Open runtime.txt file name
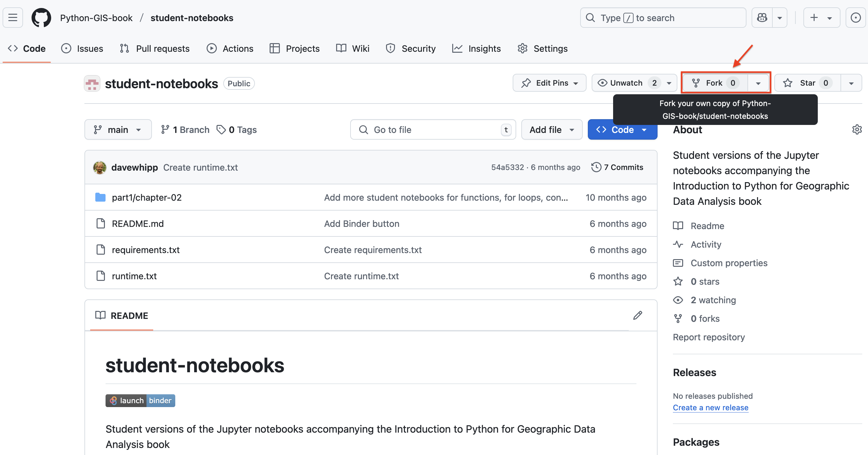 point(134,276)
